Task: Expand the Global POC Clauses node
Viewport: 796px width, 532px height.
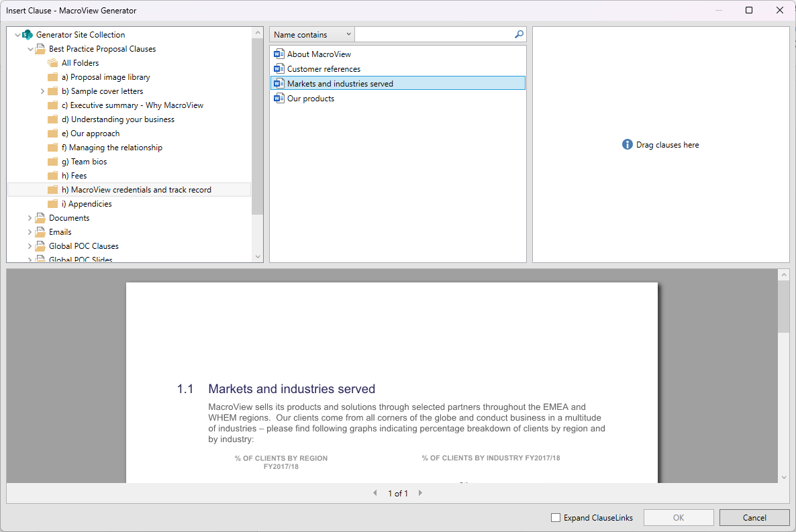Action: coord(30,246)
